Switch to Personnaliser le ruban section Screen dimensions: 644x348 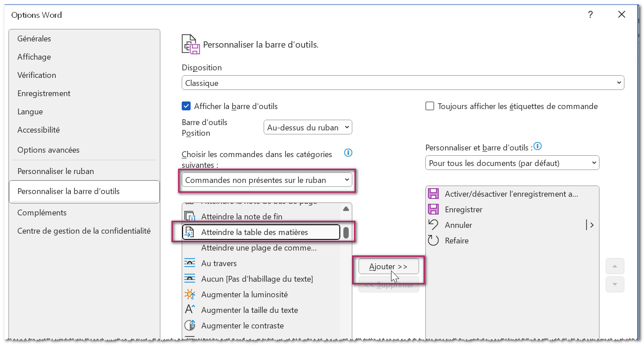(x=55, y=171)
